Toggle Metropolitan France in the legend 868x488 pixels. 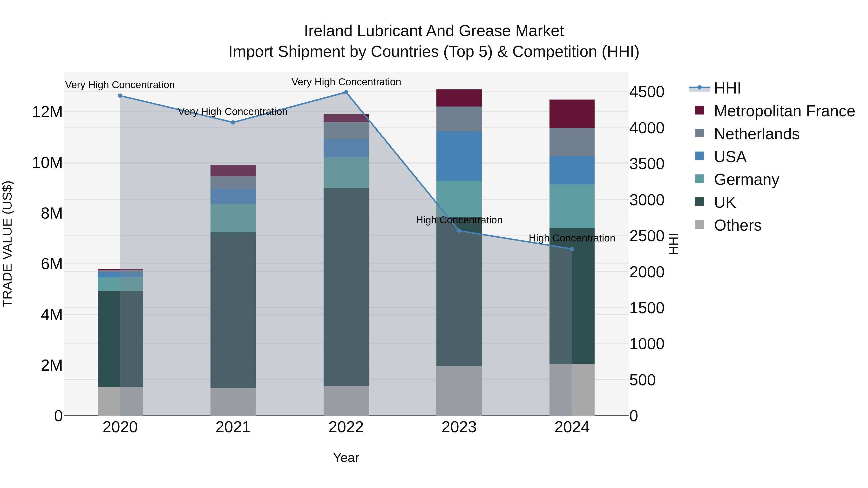tap(775, 111)
